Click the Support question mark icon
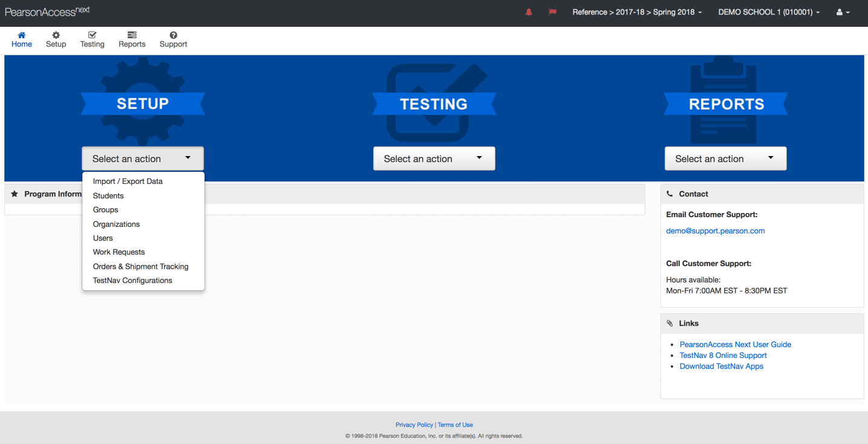 point(173,35)
